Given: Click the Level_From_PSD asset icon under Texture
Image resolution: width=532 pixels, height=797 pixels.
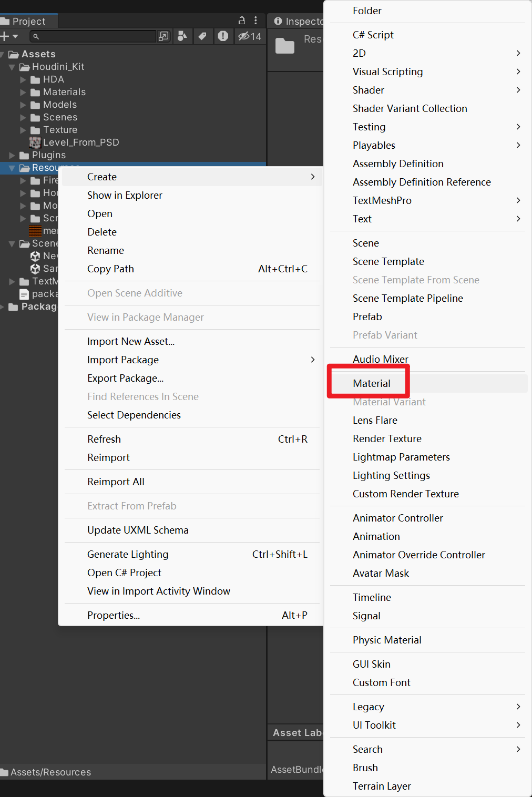Looking at the screenshot, I should pos(34,142).
